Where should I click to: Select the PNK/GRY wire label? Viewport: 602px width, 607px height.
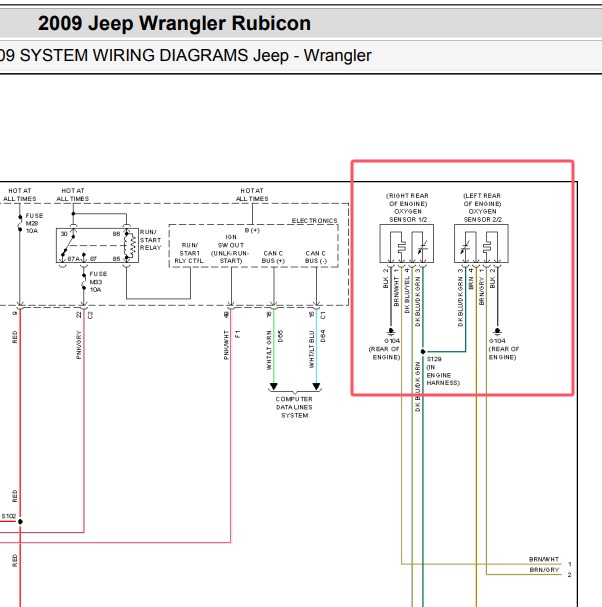point(79,345)
